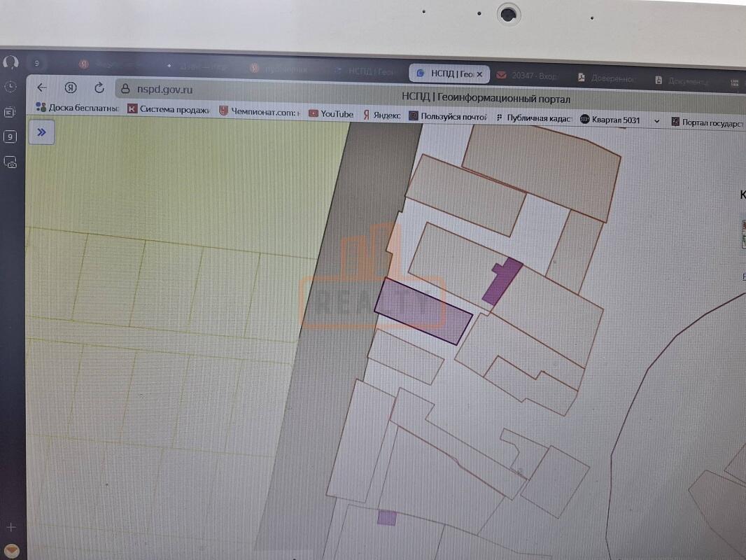Image resolution: width=746 pixels, height=560 pixels.
Task: Open the Квартал 5031 bookmark
Action: pos(610,120)
